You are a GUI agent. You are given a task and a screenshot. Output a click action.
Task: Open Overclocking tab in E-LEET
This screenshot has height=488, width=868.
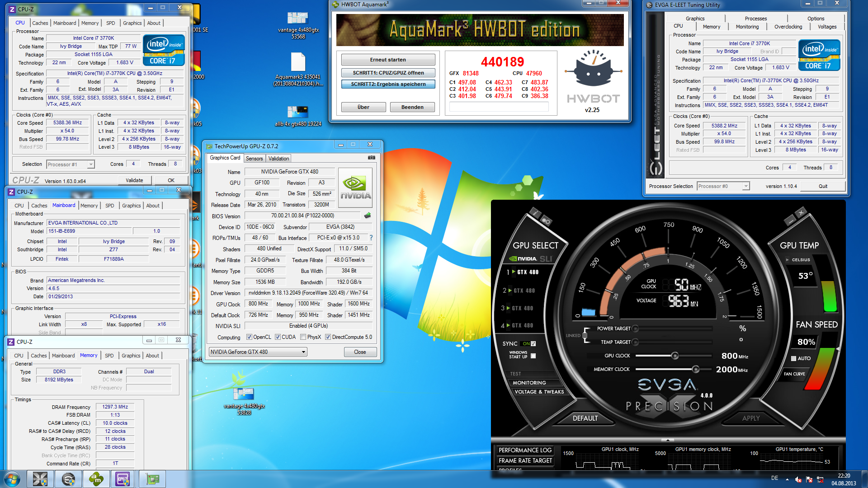[788, 27]
